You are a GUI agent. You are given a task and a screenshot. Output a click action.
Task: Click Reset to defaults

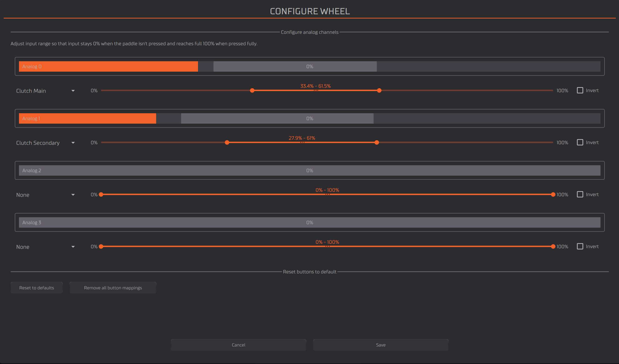click(x=37, y=288)
